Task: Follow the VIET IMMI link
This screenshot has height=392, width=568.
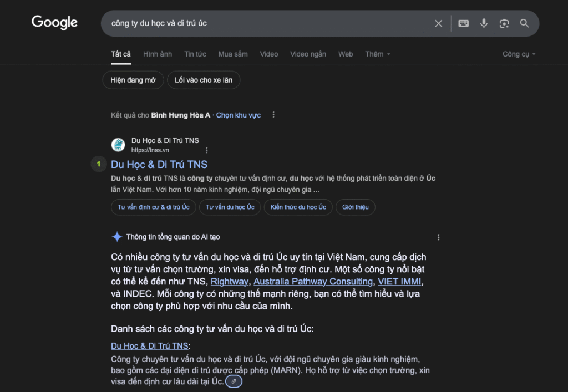Action: (x=399, y=282)
